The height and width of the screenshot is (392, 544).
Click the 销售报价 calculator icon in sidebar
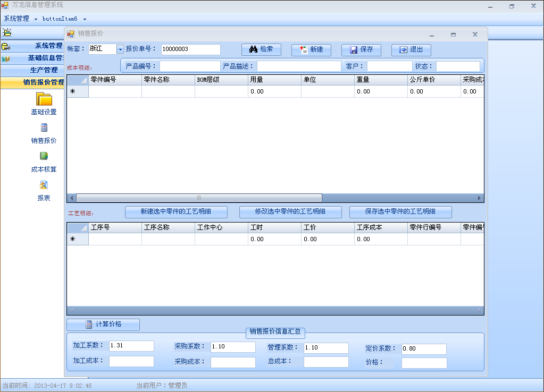pyautogui.click(x=44, y=127)
